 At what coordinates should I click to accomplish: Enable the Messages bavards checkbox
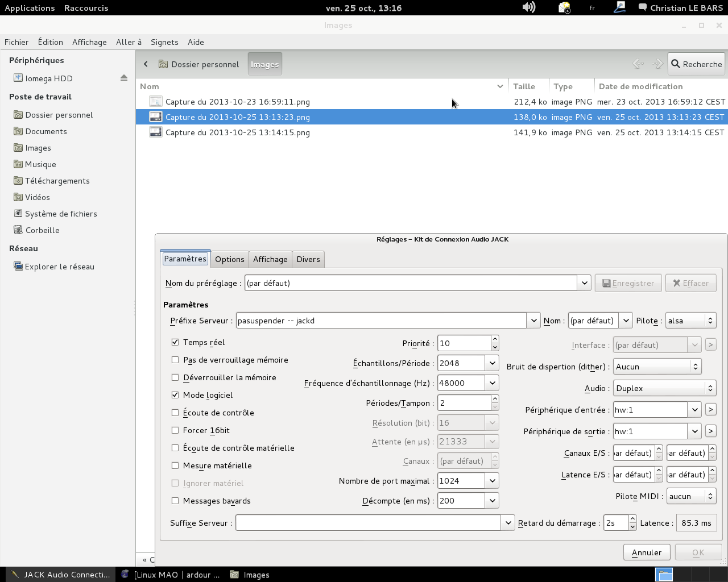[175, 501]
